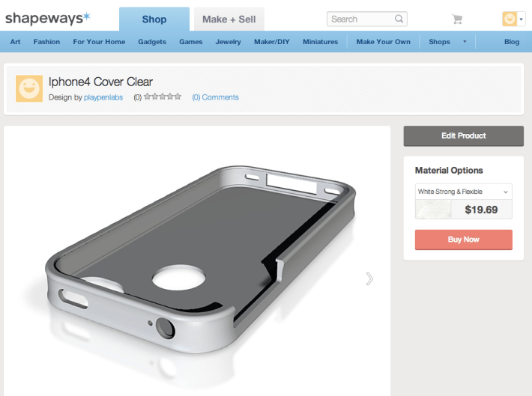Open the Miniatures category
The image size is (532, 396).
(x=320, y=42)
